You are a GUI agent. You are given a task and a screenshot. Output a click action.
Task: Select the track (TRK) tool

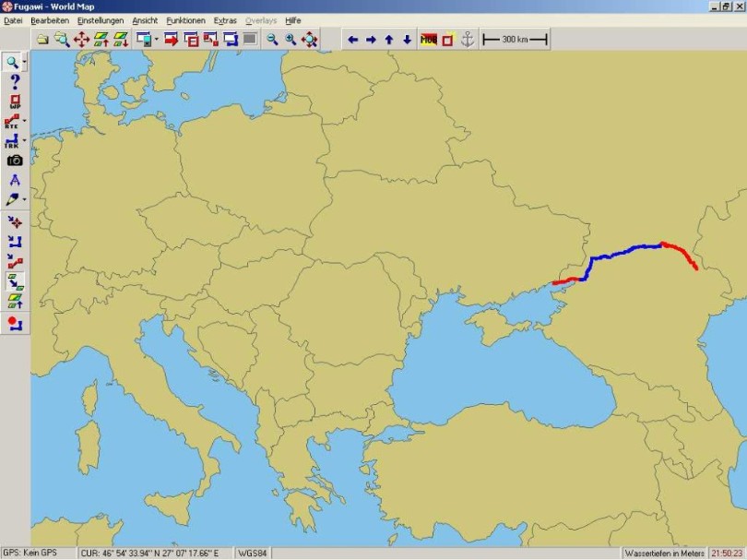12,140
